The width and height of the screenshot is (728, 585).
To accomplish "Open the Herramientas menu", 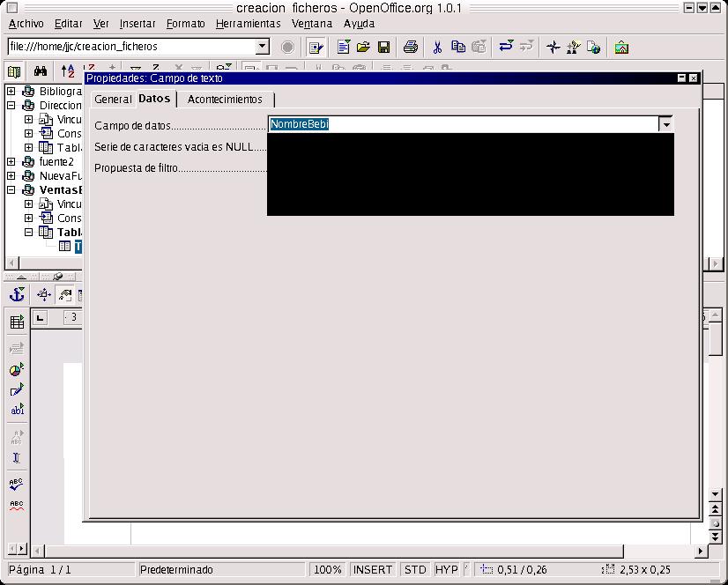I will click(x=248, y=24).
